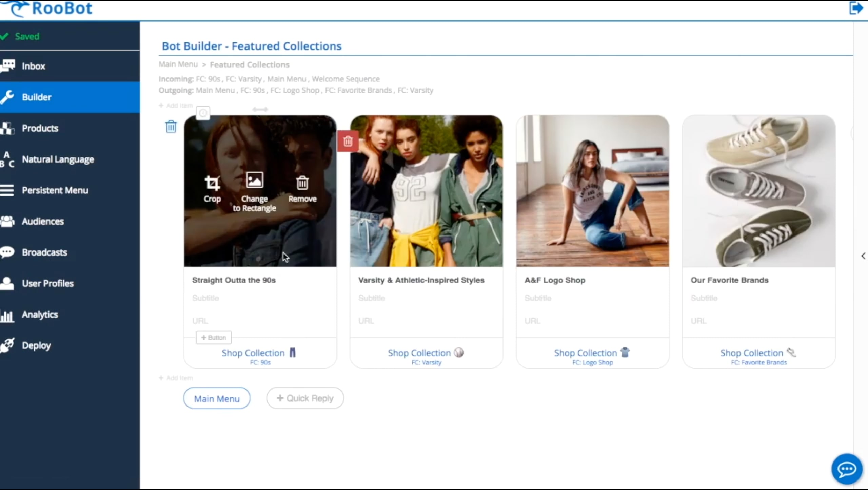Open FC: 90s in the Outgoing list
Image resolution: width=868 pixels, height=490 pixels.
(x=253, y=90)
